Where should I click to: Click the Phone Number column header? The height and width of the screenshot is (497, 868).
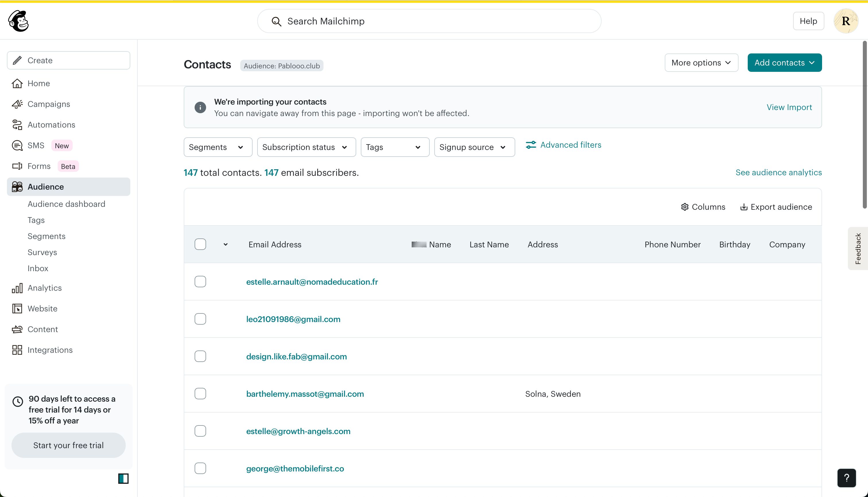[672, 244]
